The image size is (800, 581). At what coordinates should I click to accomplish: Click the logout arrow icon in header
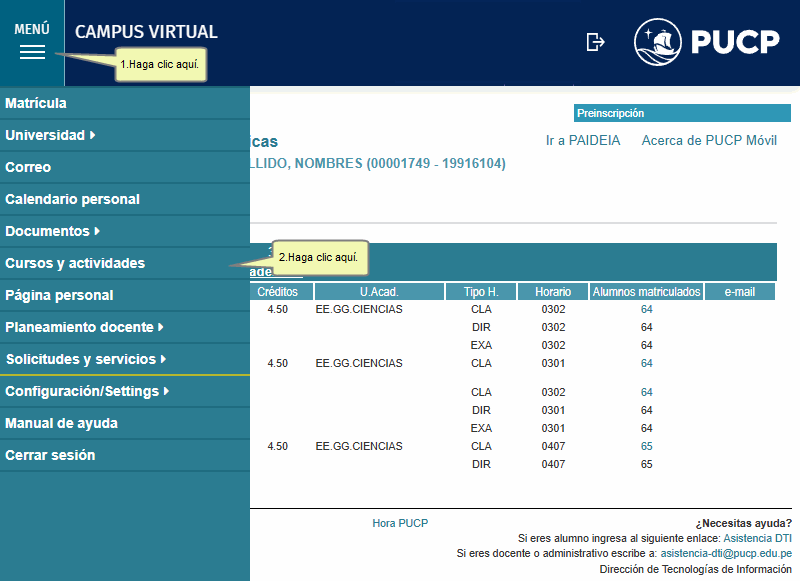pyautogui.click(x=595, y=42)
